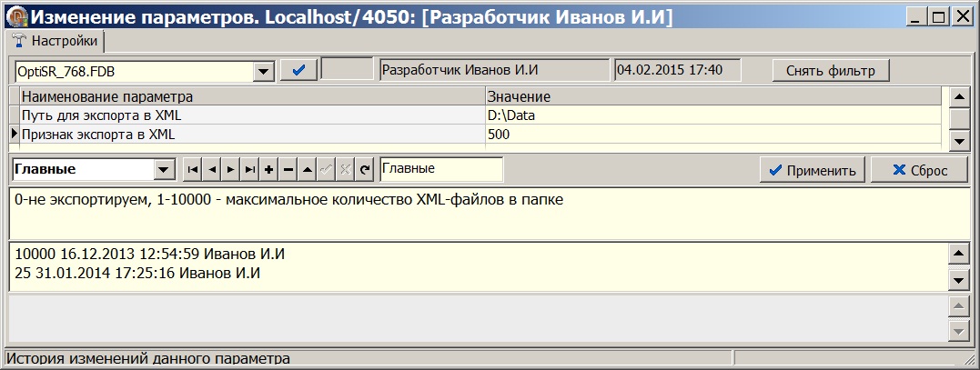Open the OptiSR_768.FDB database dropdown
Screen dimensions: 980x370
click(x=263, y=71)
